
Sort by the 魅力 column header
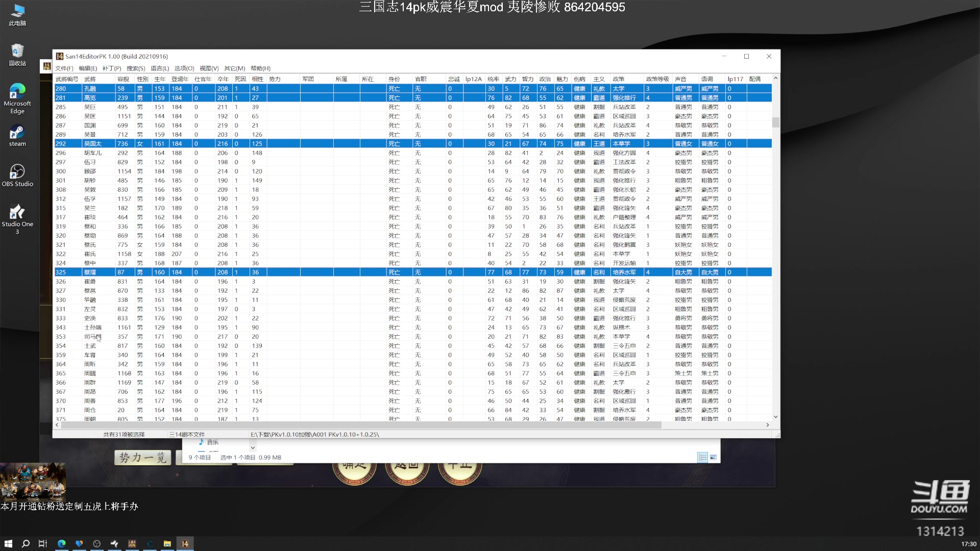tap(562, 79)
